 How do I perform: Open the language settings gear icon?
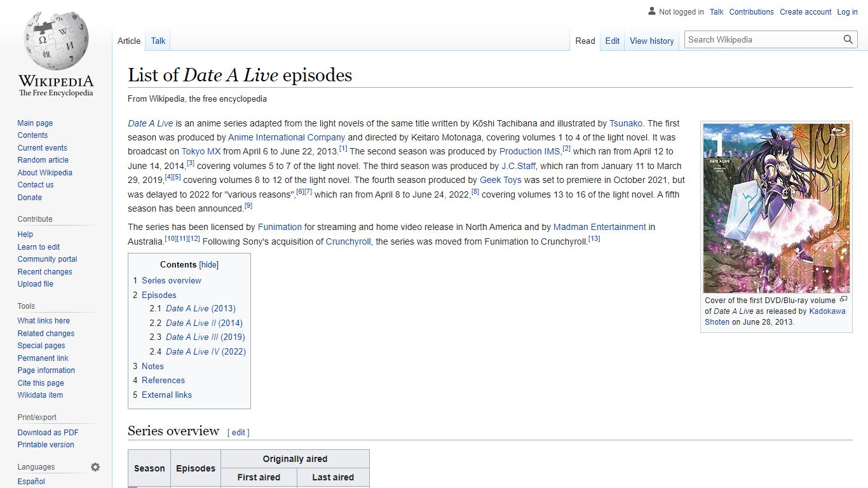tap(95, 467)
